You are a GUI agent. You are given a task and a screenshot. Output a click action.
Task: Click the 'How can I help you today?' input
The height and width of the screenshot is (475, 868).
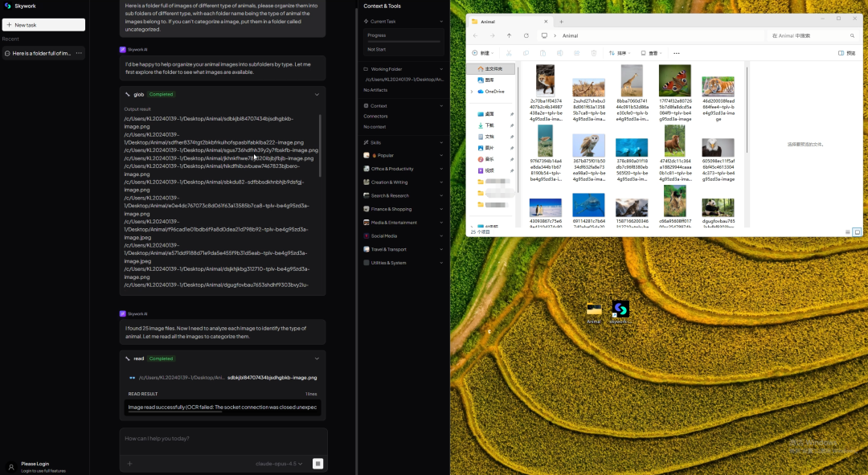click(x=223, y=439)
